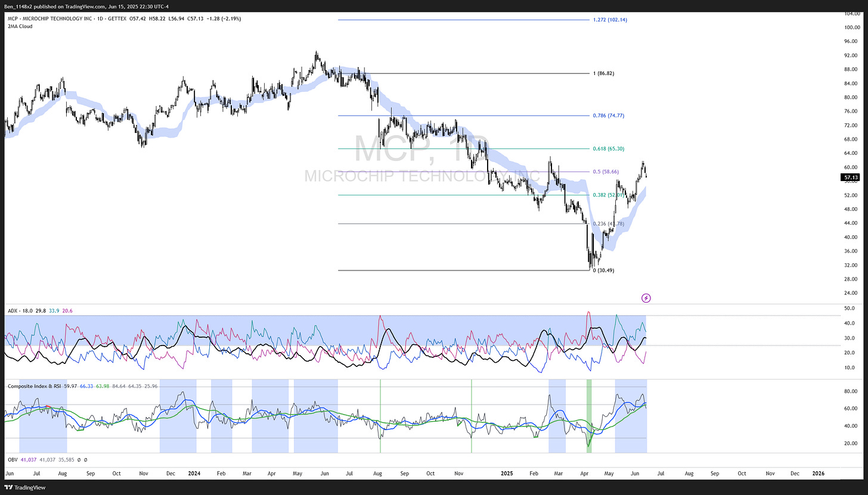Click the 0.5 (58.66) Fibonacci label
The image size is (868, 495).
coord(606,172)
